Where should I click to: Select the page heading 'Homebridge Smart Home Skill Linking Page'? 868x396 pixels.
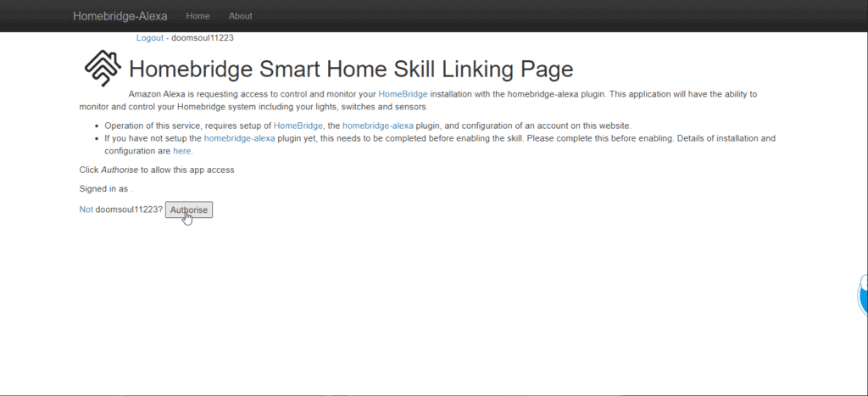pyautogui.click(x=351, y=70)
